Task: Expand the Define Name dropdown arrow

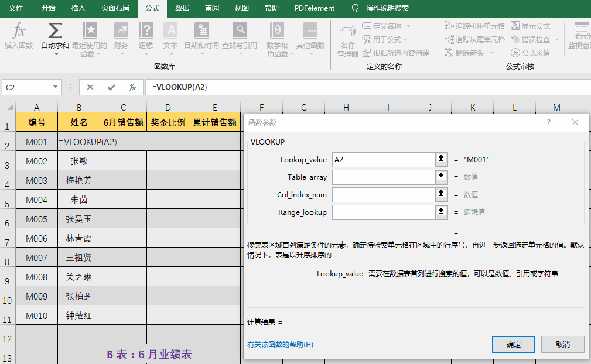Action: click(408, 26)
